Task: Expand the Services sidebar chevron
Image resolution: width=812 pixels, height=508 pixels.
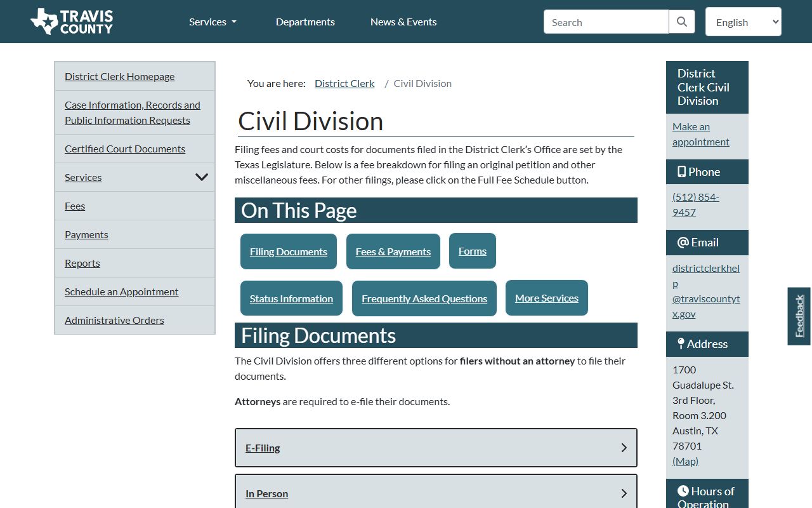Action: (x=202, y=177)
